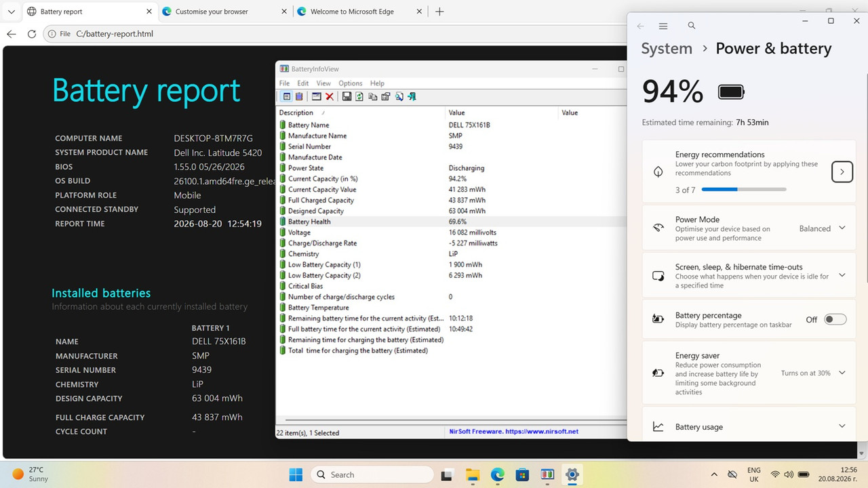Click the Settings search magnifier icon
The height and width of the screenshot is (488, 868).
pos(692,26)
